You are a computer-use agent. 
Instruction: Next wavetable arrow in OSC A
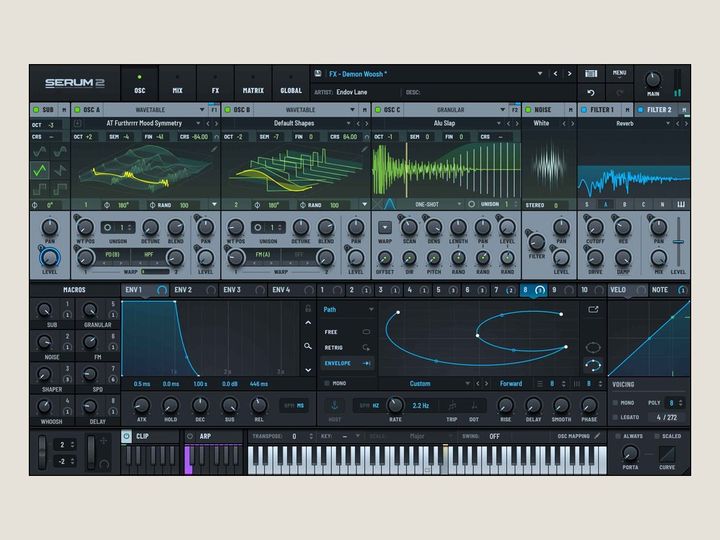pyautogui.click(x=216, y=124)
